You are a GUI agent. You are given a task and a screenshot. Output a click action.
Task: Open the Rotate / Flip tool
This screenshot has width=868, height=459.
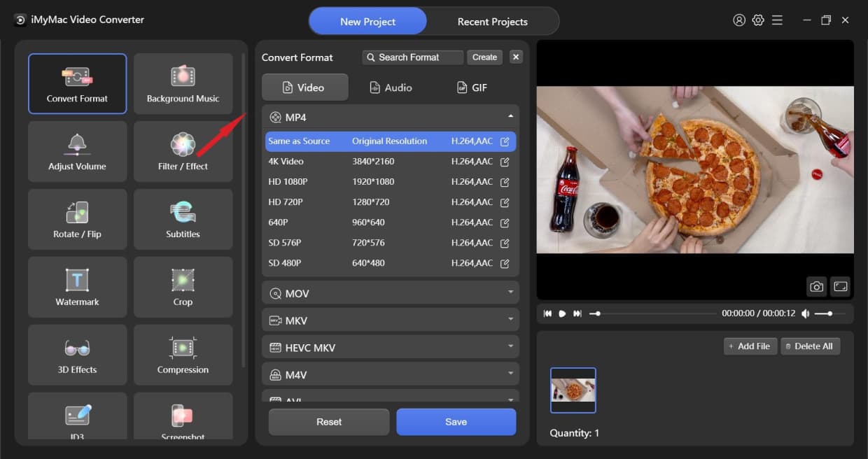[77, 219]
